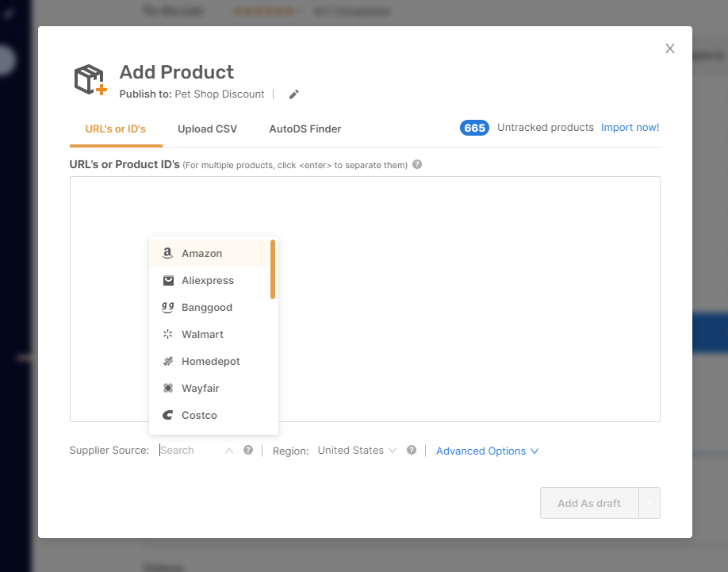Image resolution: width=728 pixels, height=572 pixels.
Task: Close the Add Product dialog
Action: coord(669,48)
